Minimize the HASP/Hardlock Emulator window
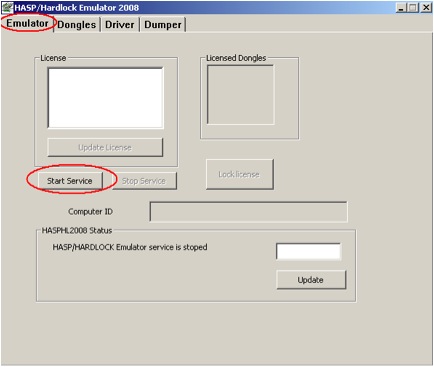Screen dimensions: 434x367 [401, 8]
